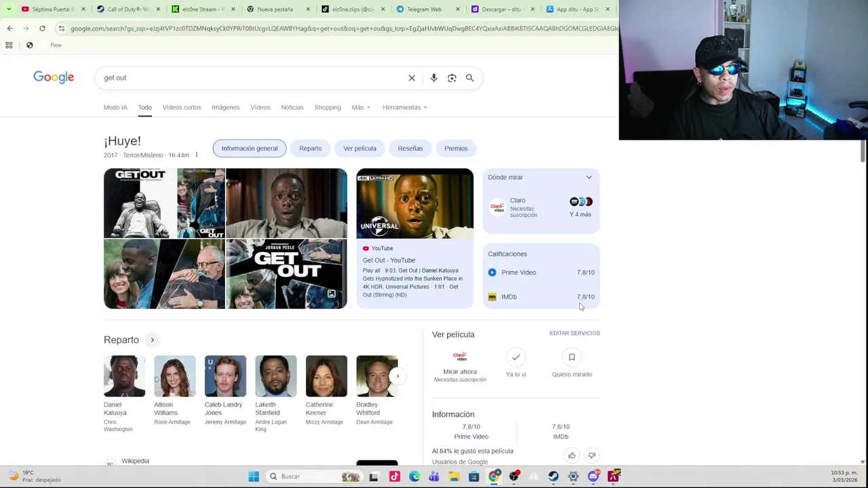Select the 'Imágenes' search tab

point(225,107)
